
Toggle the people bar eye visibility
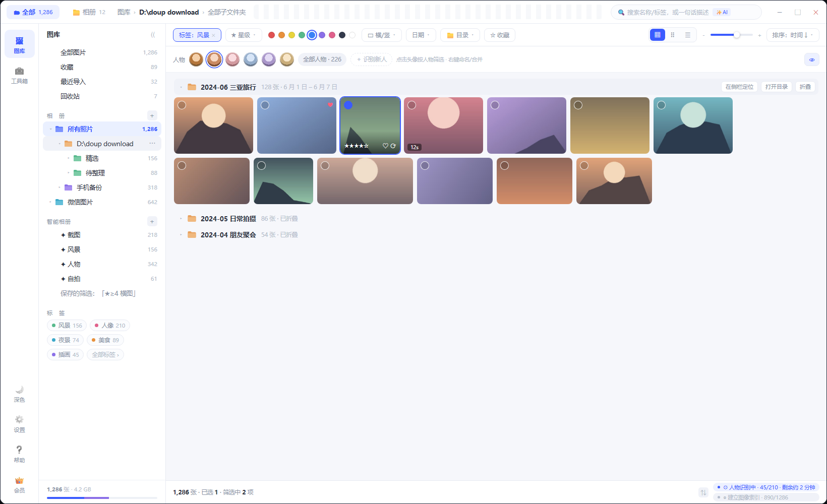click(812, 59)
